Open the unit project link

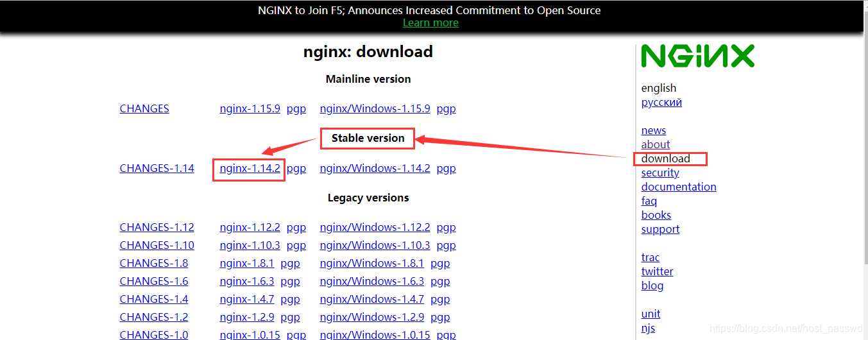pos(651,314)
